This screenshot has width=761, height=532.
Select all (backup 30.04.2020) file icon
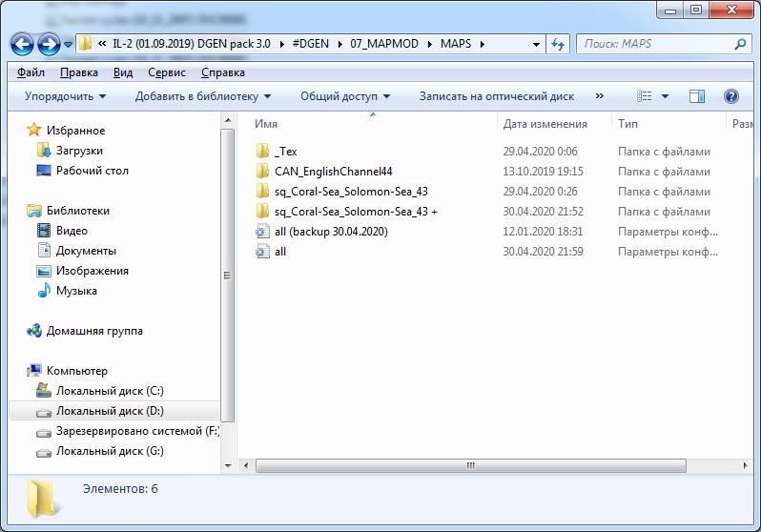coord(262,231)
